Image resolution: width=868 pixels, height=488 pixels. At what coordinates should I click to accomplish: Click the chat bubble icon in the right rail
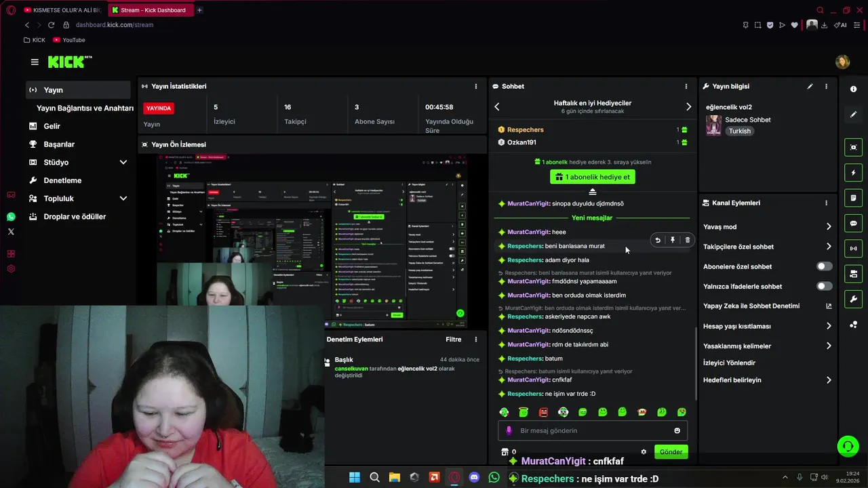853,223
